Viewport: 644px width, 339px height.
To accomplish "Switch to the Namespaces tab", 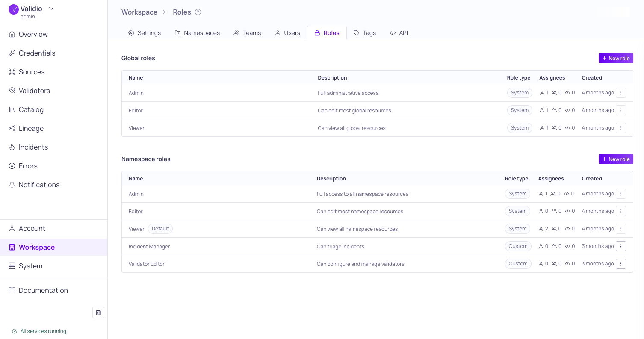I will 197,33.
